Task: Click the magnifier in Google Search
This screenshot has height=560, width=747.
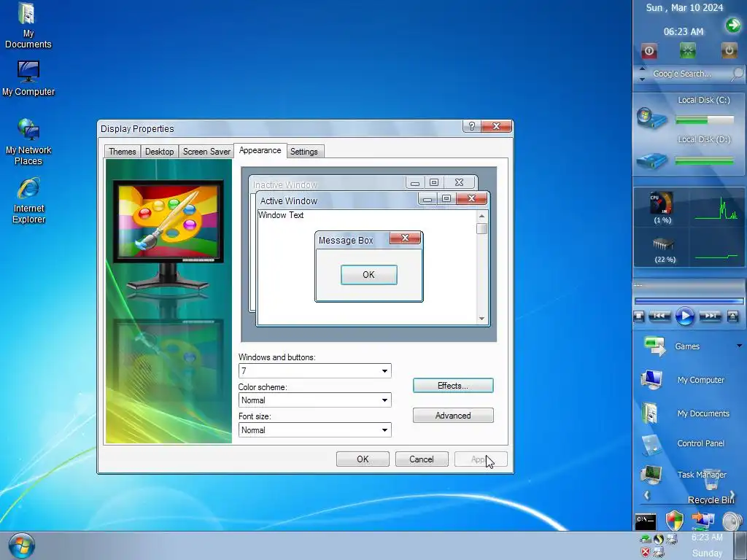Action: [x=737, y=74]
